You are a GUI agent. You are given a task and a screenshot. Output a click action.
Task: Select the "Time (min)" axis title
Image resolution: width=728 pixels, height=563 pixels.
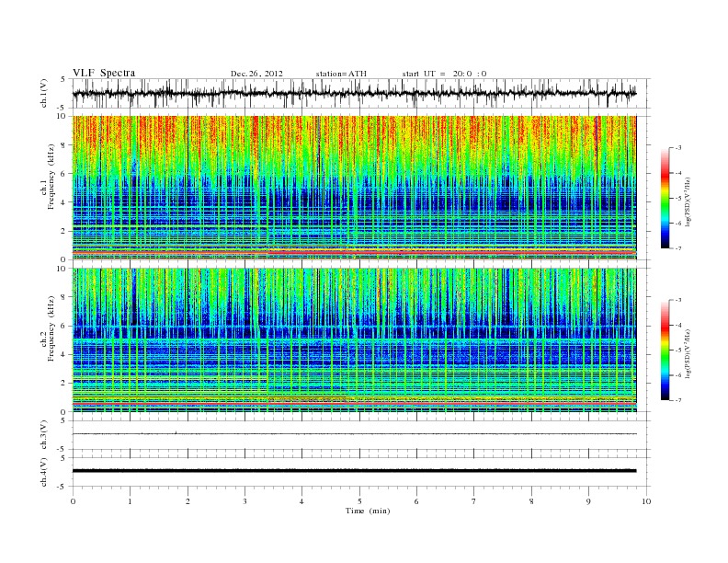pos(368,511)
